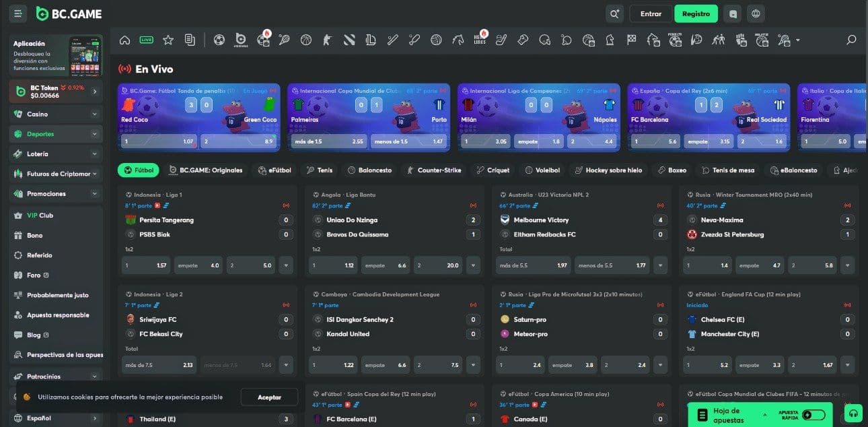Accept cookies with Aceptar button
Viewport: 868px width, 427px height.
269,397
